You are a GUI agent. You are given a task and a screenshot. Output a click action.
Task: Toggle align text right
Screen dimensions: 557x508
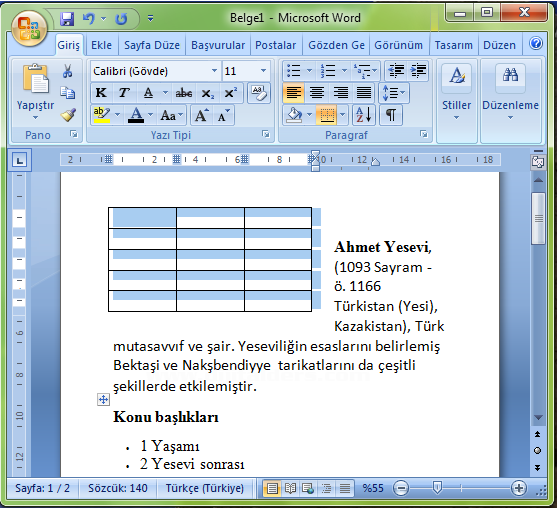(340, 93)
